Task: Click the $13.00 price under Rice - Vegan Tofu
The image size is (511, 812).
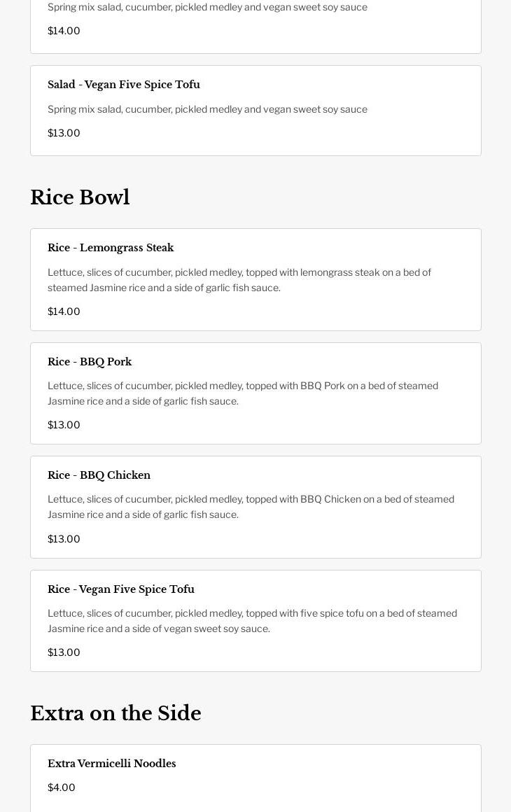Action: [64, 652]
